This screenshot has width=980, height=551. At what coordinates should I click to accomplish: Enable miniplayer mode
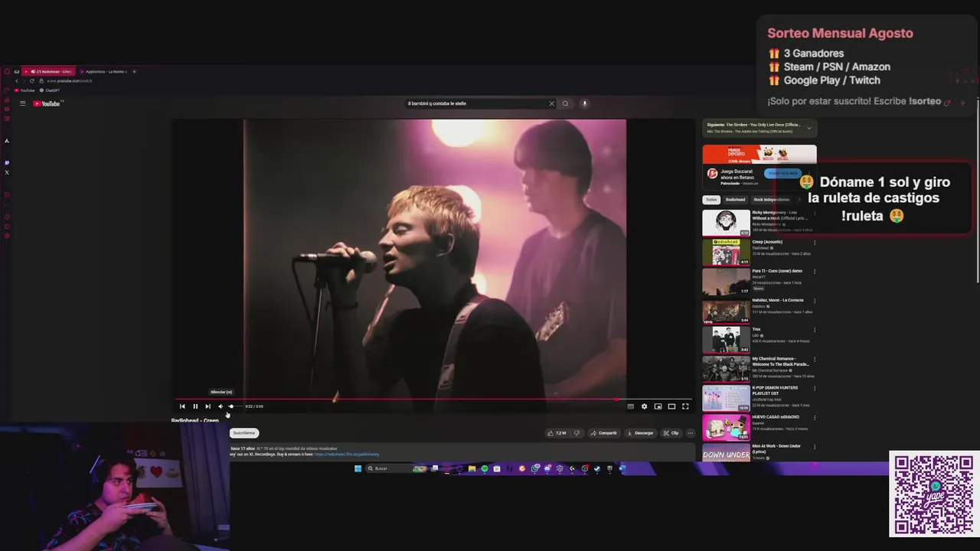[x=658, y=406]
